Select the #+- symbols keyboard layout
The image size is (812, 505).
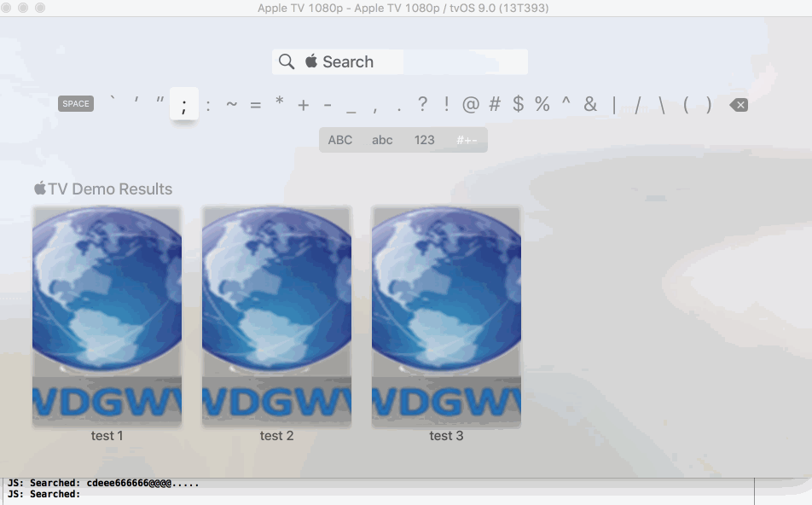click(x=467, y=140)
